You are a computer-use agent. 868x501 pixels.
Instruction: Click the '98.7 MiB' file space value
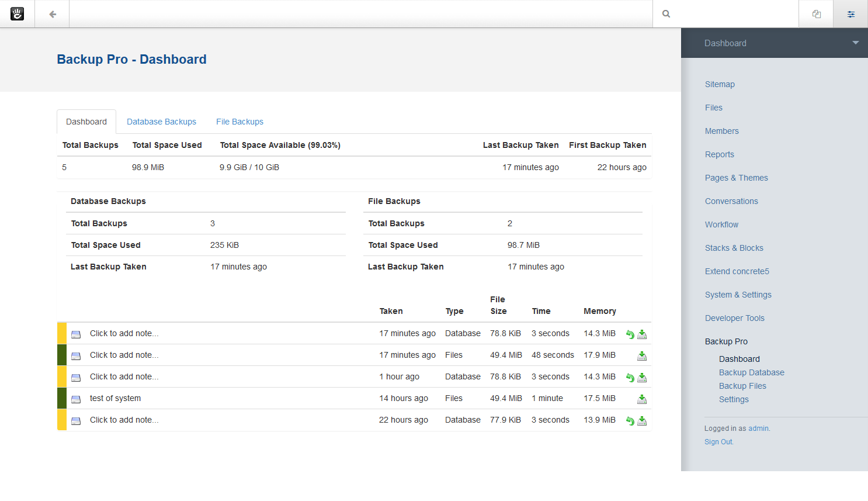tap(523, 245)
